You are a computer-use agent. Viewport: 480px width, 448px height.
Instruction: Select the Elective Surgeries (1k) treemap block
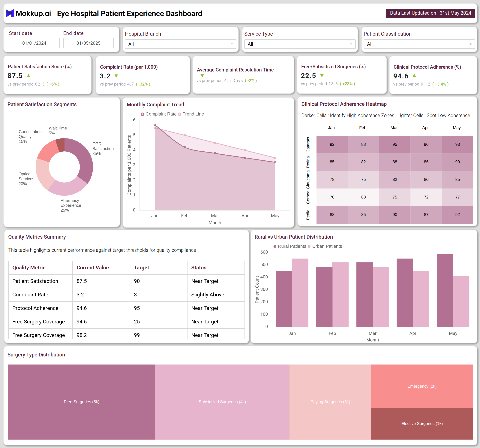pos(422,424)
